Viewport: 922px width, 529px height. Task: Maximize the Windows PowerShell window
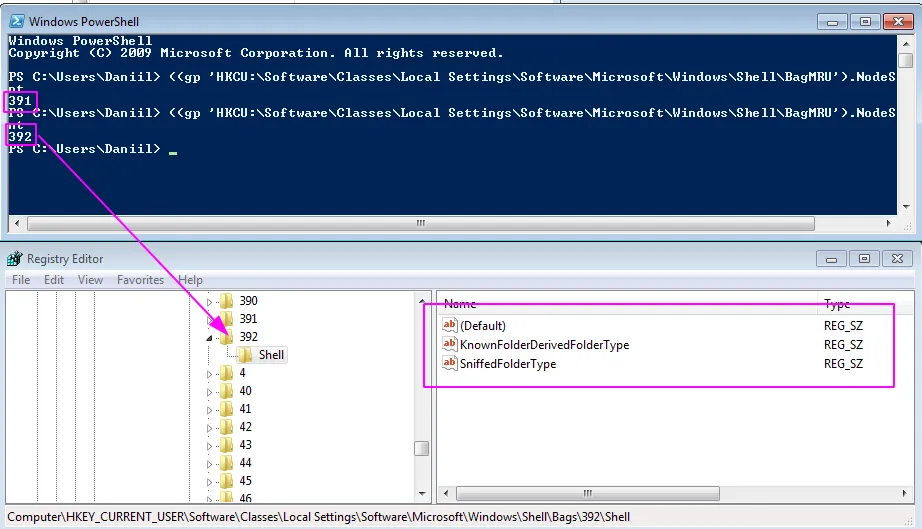[865, 22]
